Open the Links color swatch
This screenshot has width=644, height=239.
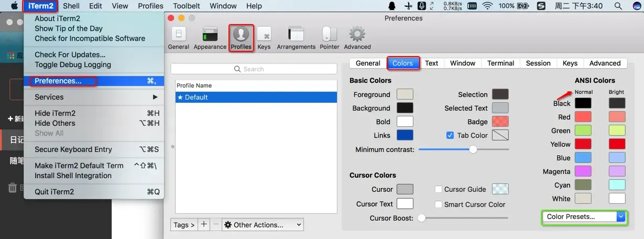click(405, 135)
